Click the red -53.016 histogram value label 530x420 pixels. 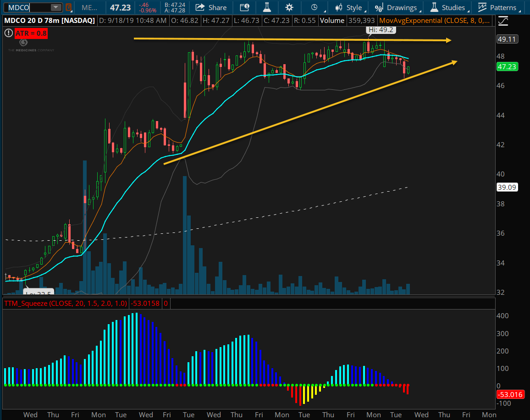point(509,394)
